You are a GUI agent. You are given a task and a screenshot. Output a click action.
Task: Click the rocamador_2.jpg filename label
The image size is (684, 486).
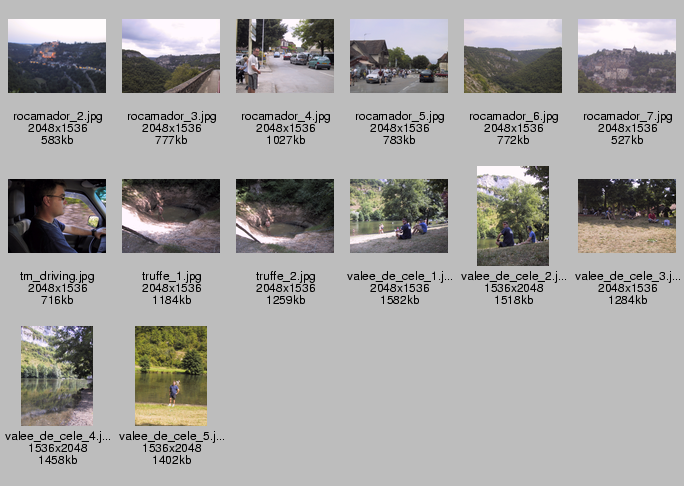58,117
